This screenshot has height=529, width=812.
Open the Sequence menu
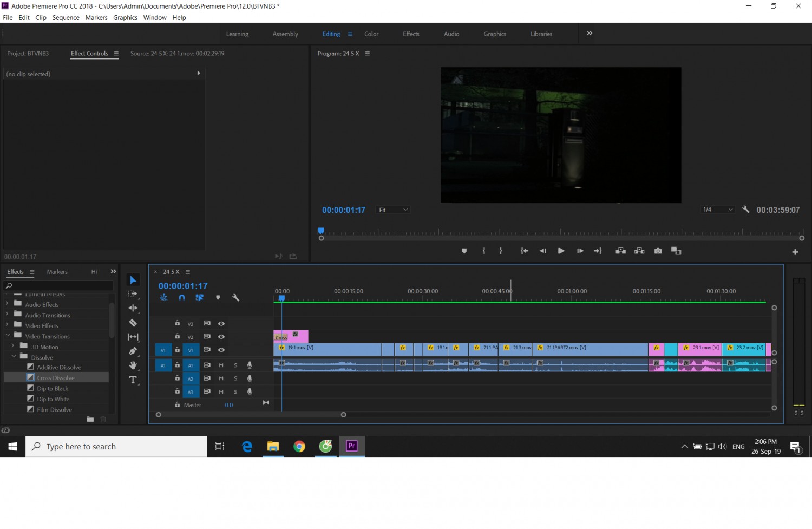(x=66, y=18)
